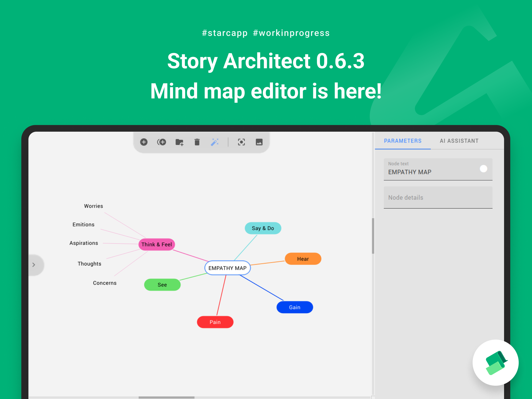Open the white node color swatch
The height and width of the screenshot is (399, 532).
483,169
